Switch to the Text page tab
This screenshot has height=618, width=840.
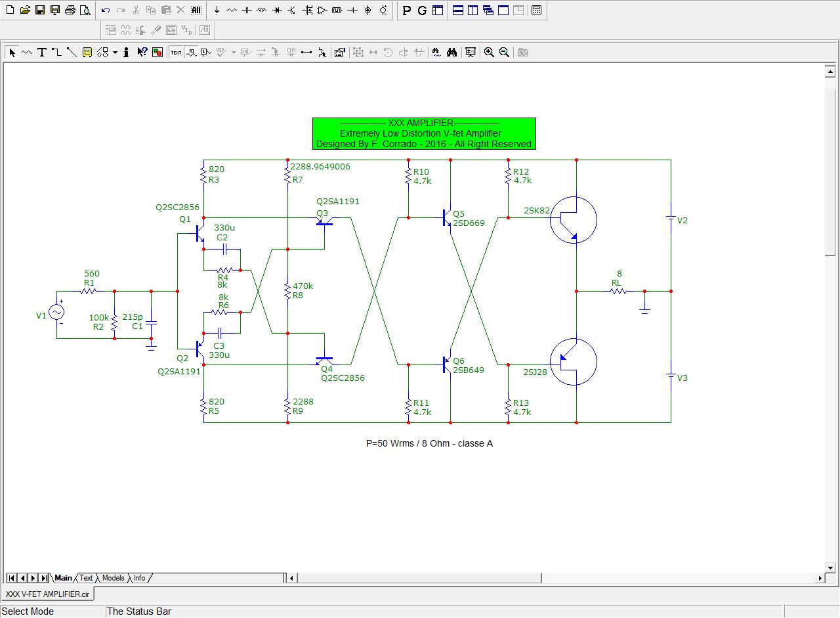[x=87, y=578]
